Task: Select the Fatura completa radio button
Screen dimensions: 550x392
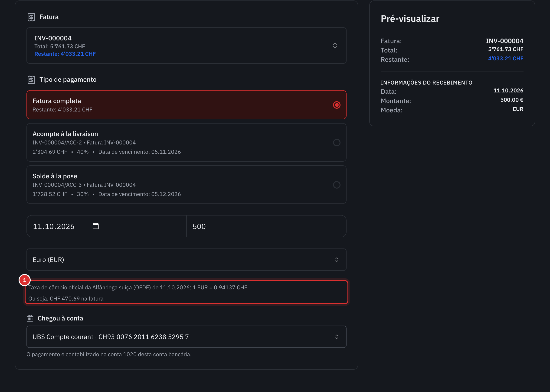Action: (x=337, y=105)
